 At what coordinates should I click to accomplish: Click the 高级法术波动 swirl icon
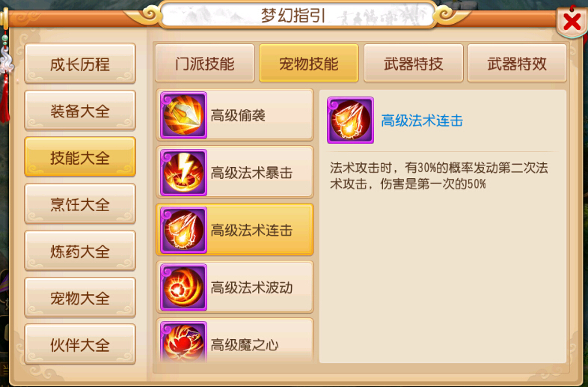[183, 287]
